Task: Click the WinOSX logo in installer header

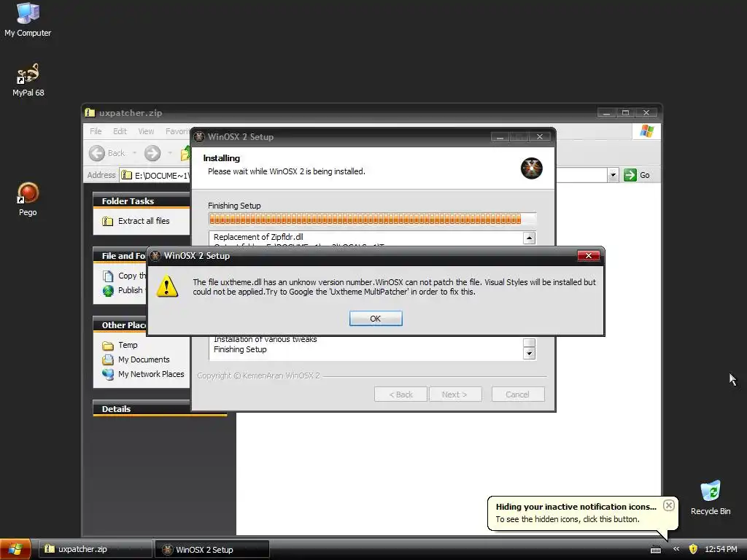Action: click(x=531, y=168)
